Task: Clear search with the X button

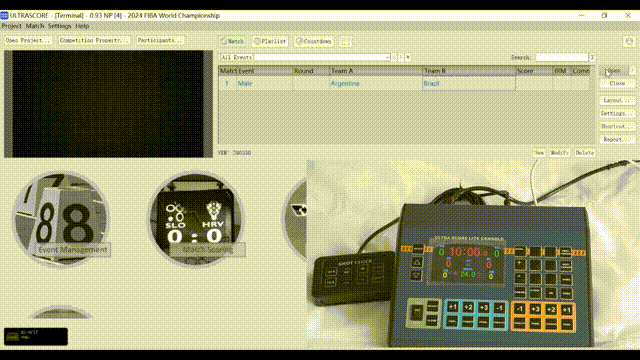Action: (592, 58)
